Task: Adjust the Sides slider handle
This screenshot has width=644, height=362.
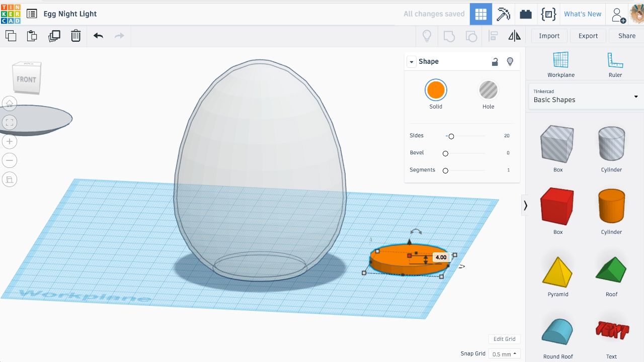Action: click(x=451, y=136)
